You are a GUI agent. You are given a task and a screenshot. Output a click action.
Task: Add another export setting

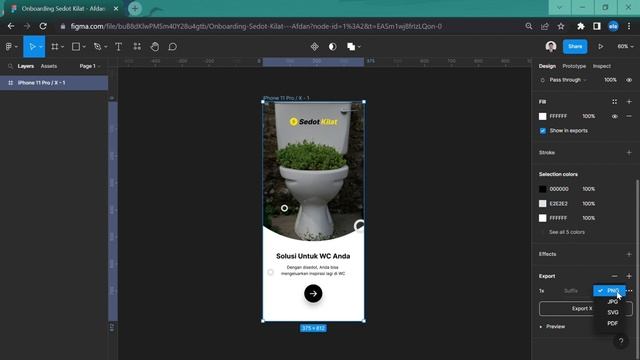pos(629,276)
